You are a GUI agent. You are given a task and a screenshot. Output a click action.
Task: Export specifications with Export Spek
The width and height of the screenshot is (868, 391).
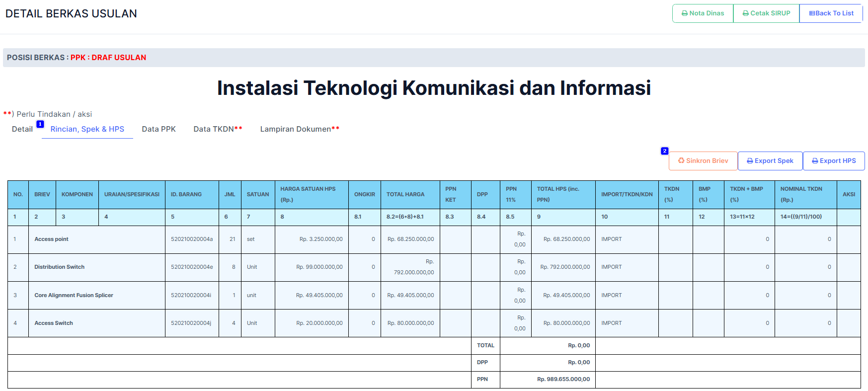770,161
